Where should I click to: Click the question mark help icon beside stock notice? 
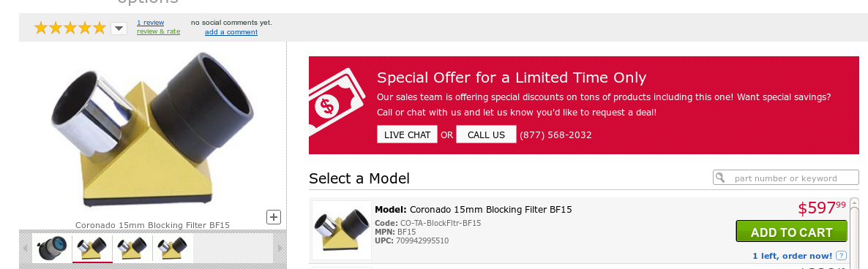point(841,256)
